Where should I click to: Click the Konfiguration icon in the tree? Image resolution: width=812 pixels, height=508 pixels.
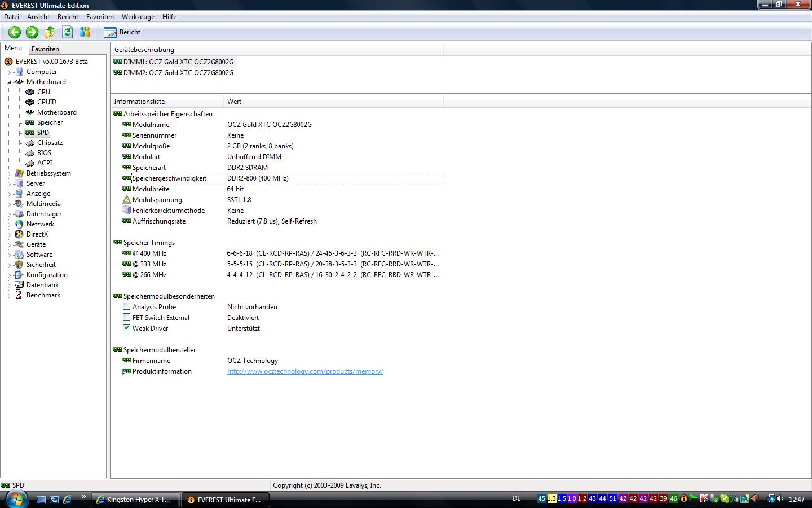(x=19, y=275)
